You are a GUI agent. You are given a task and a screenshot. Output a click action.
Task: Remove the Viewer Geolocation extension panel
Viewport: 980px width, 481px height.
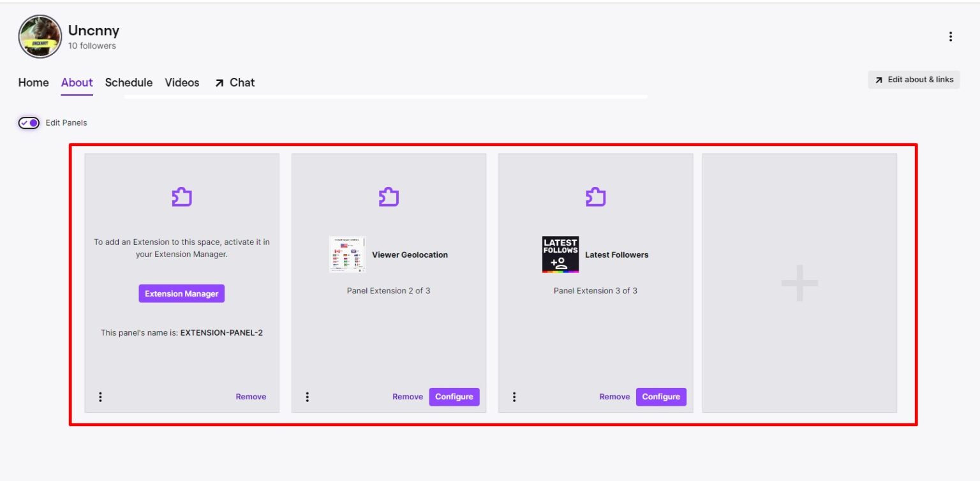tap(407, 396)
